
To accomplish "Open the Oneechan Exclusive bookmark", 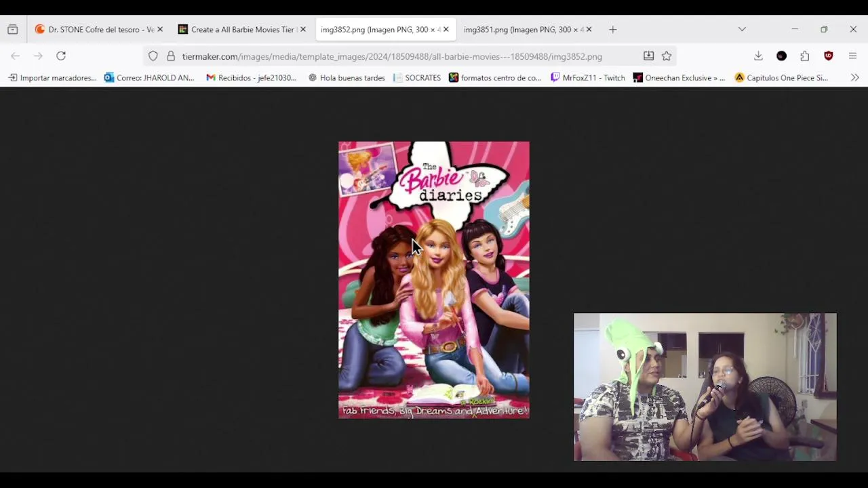I will (x=679, y=78).
